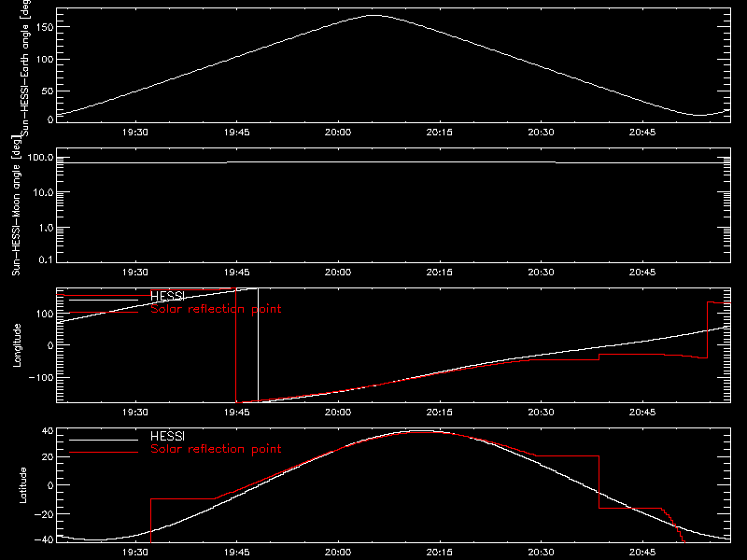Click the -100 tick label in Longitude plot

pyautogui.click(x=41, y=377)
